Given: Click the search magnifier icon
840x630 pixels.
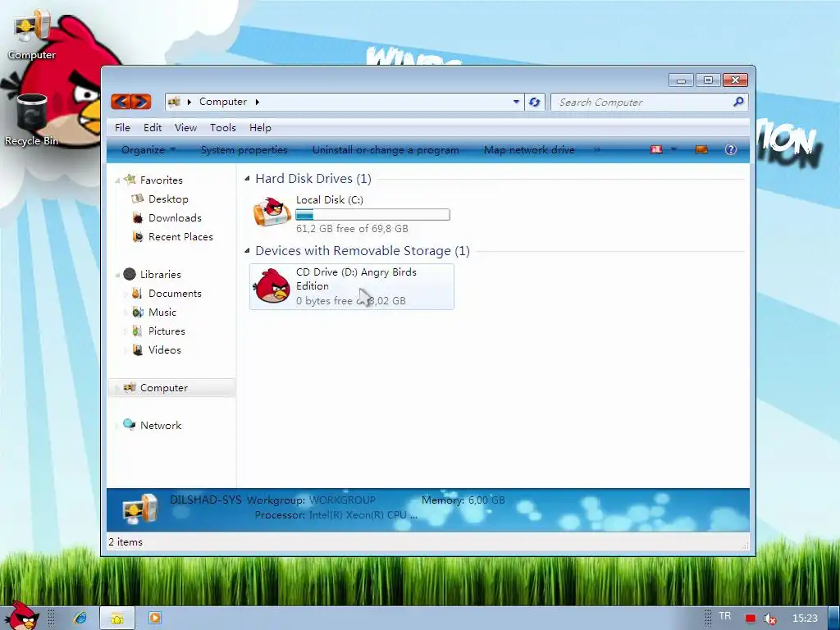Looking at the screenshot, I should (738, 102).
